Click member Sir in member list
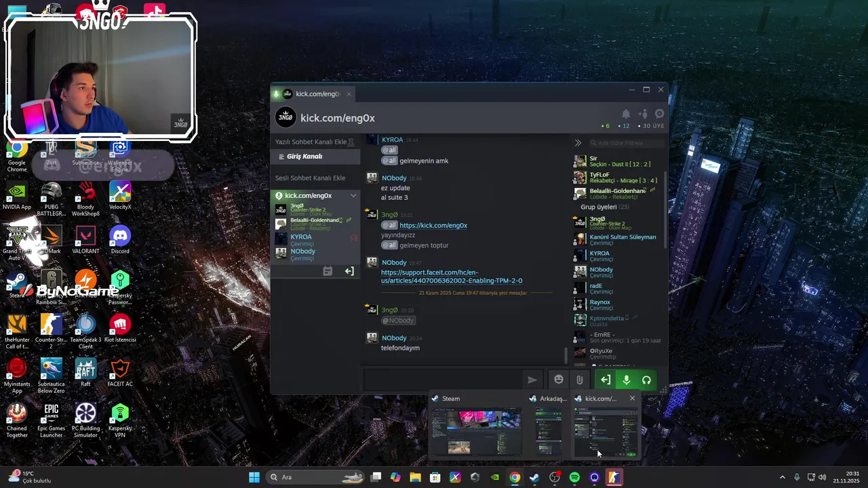 (617, 161)
